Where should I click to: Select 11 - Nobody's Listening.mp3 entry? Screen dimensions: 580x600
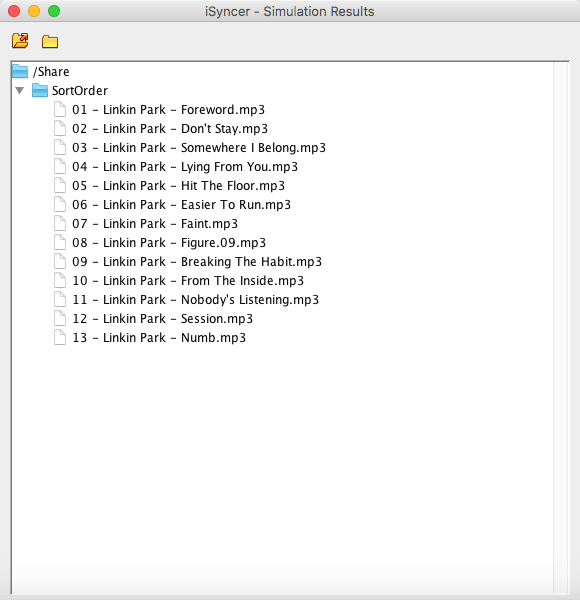pos(196,300)
